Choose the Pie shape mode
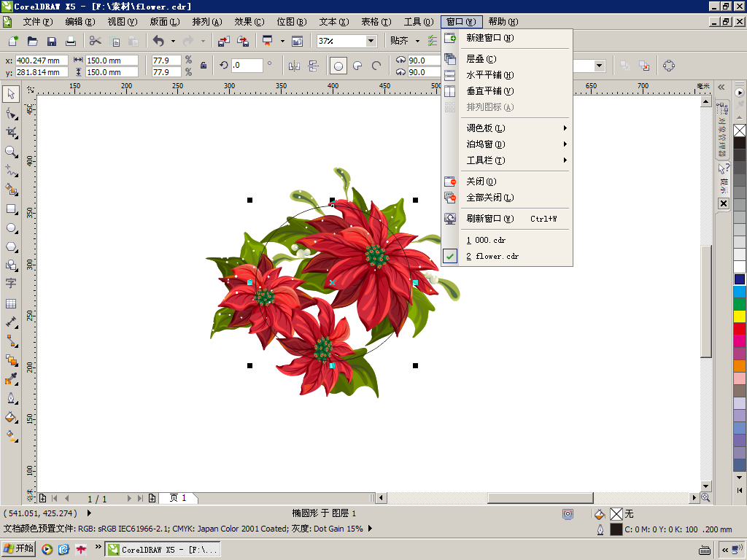This screenshot has width=747, height=560. pos(357,66)
